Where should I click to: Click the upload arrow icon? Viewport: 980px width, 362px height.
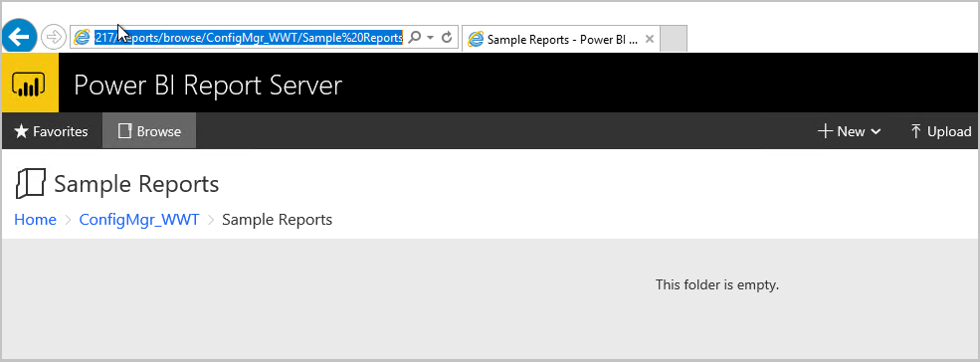(x=915, y=131)
